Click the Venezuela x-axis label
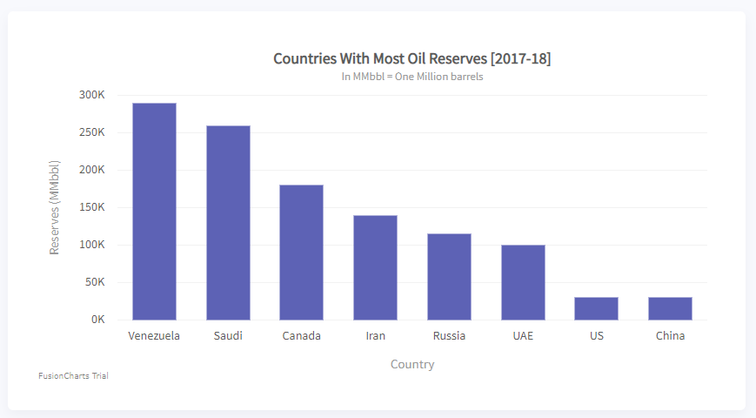 (x=154, y=335)
